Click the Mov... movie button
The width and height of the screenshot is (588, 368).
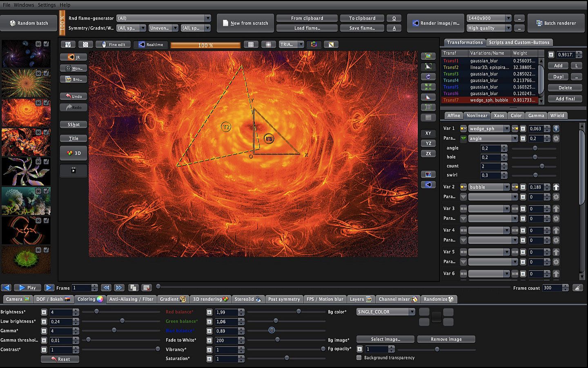[x=73, y=68]
